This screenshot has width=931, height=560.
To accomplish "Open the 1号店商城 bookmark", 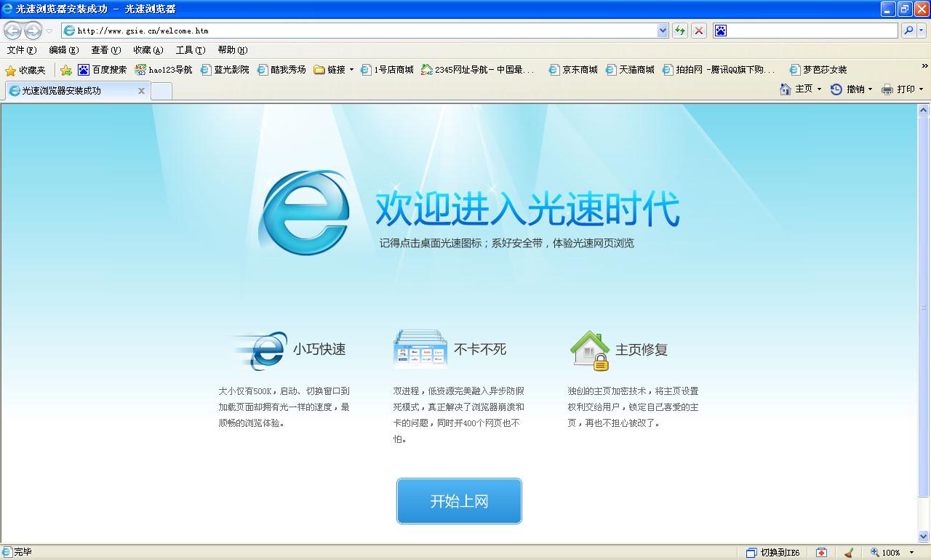I will (x=387, y=70).
